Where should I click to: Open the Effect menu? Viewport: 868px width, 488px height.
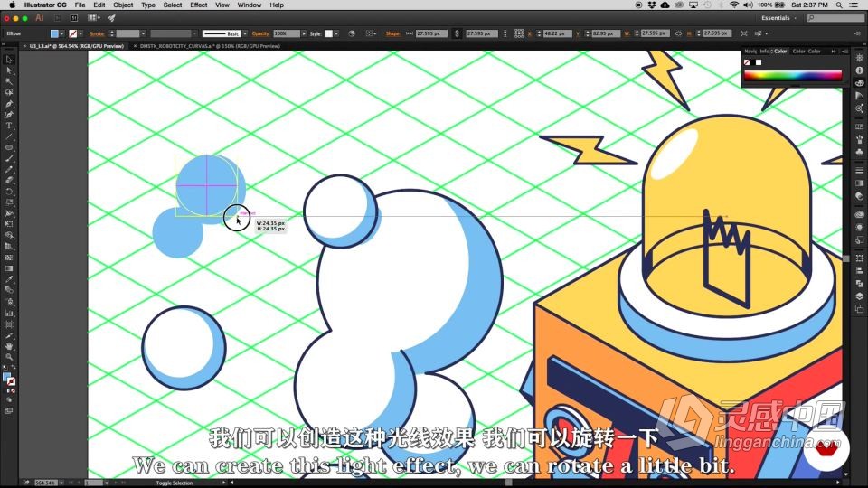click(198, 5)
